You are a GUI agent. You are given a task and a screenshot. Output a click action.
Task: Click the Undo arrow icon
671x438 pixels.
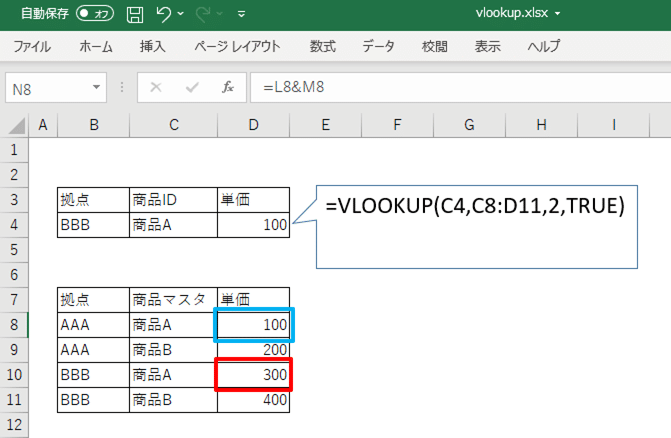163,14
